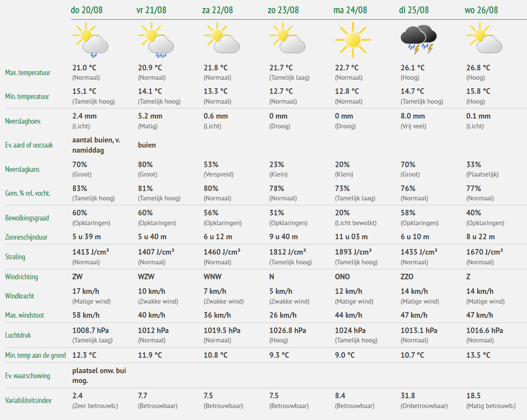Click the 'aantal buien, v. namiddag' cell
The height and width of the screenshot is (420, 527).
(96, 145)
